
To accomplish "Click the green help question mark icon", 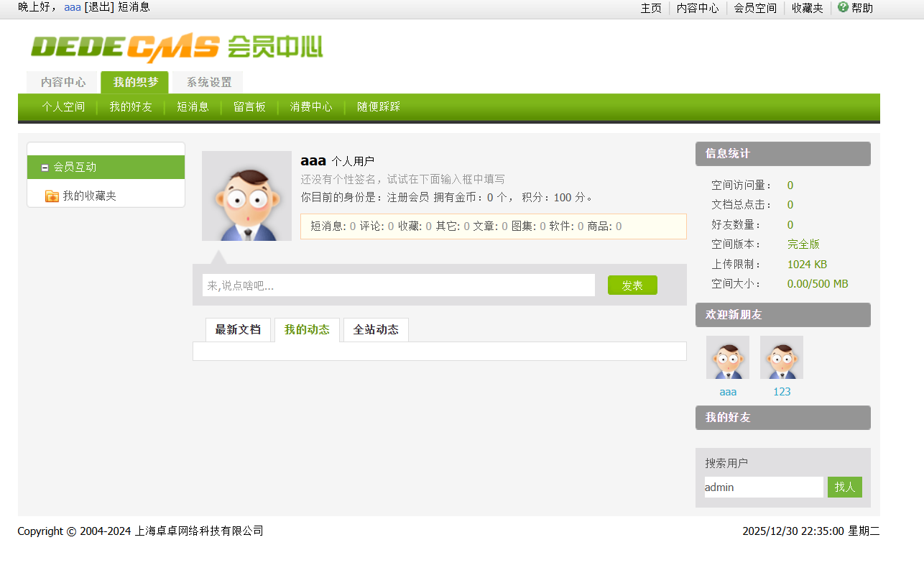I will tap(843, 7).
